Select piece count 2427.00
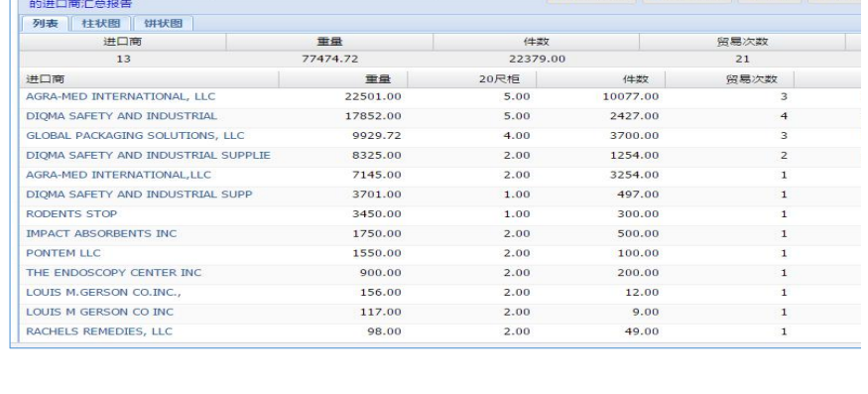868x394 pixels. pyautogui.click(x=635, y=116)
